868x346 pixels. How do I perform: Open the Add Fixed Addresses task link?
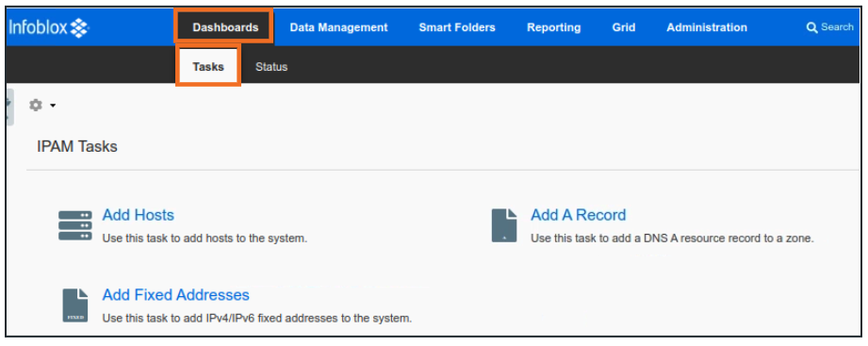point(176,294)
